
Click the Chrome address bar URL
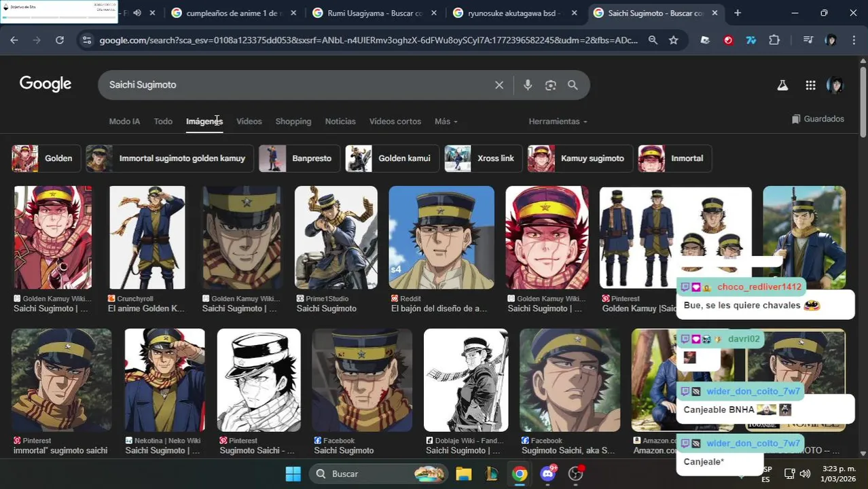pos(368,40)
